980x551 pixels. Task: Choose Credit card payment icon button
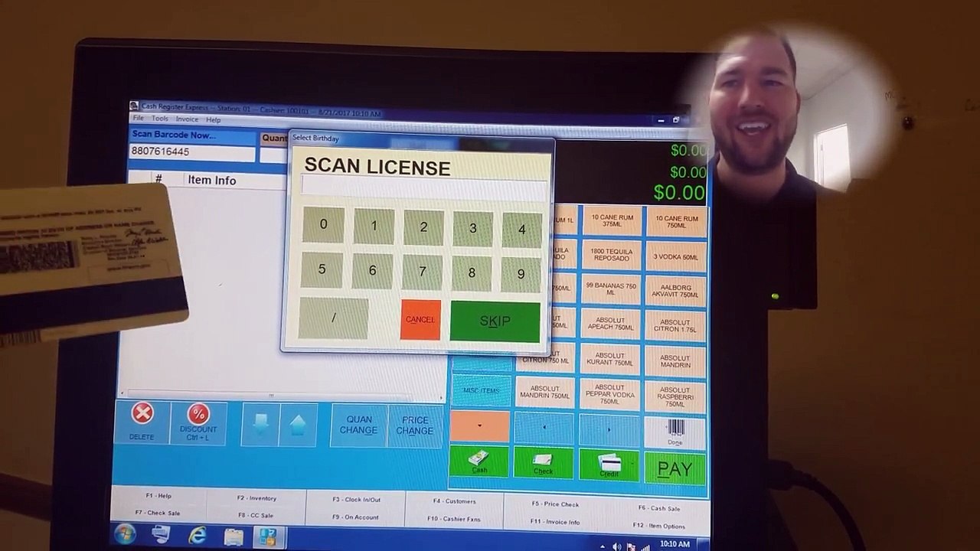coord(609,465)
